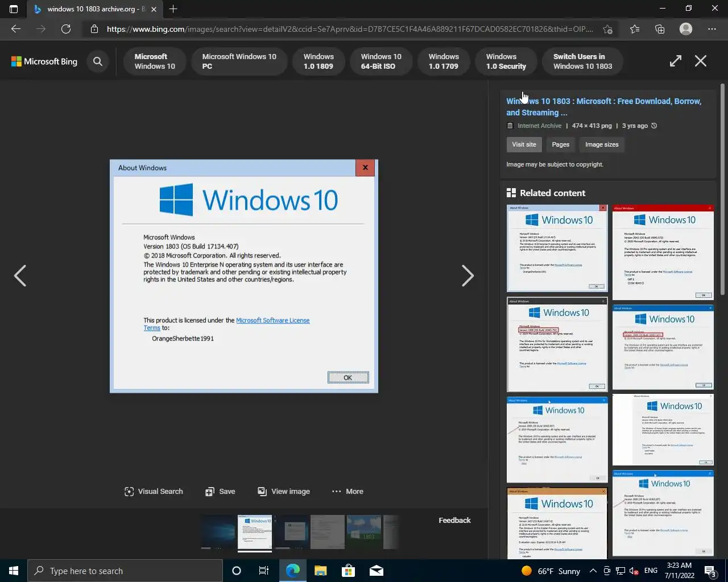Select the 'Windows 1.0 1809' chip
The width and height of the screenshot is (728, 582).
(318, 61)
